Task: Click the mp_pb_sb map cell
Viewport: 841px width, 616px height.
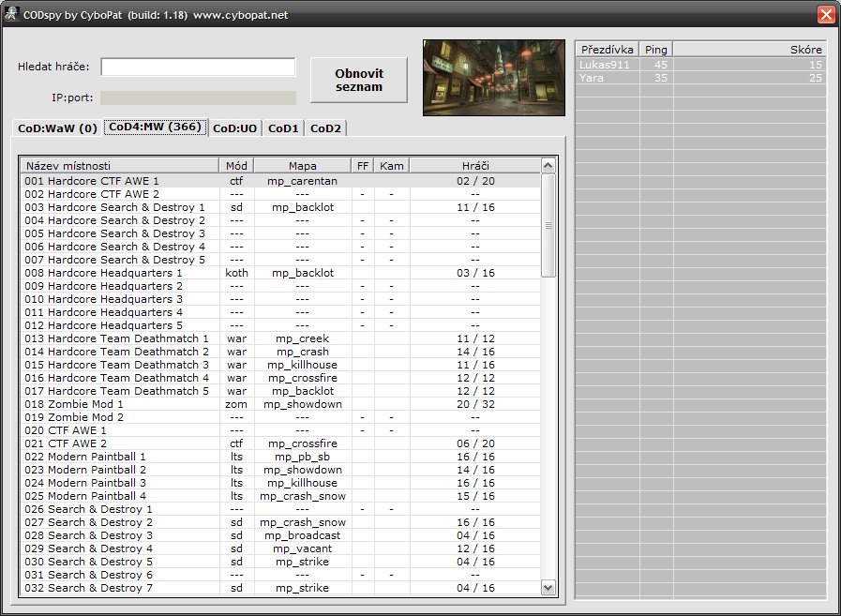Action: [303, 458]
